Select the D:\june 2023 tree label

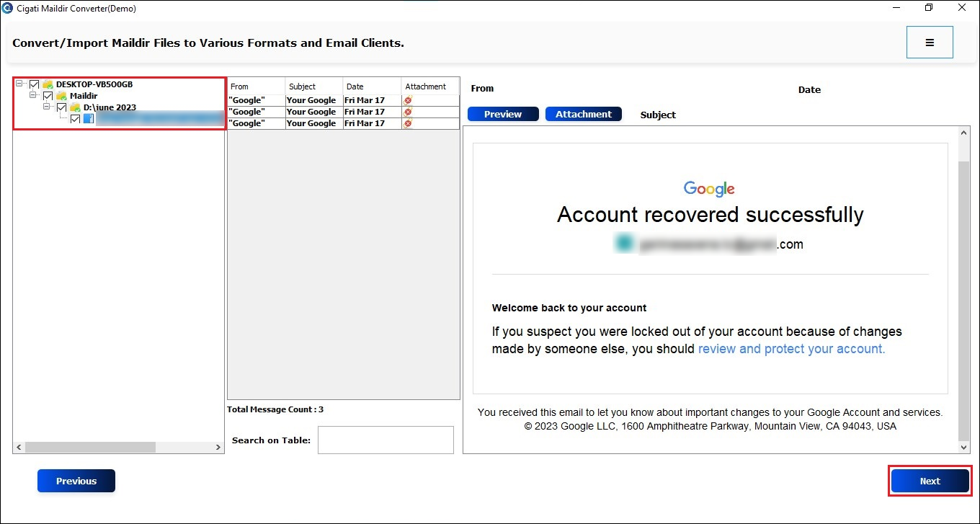(110, 107)
